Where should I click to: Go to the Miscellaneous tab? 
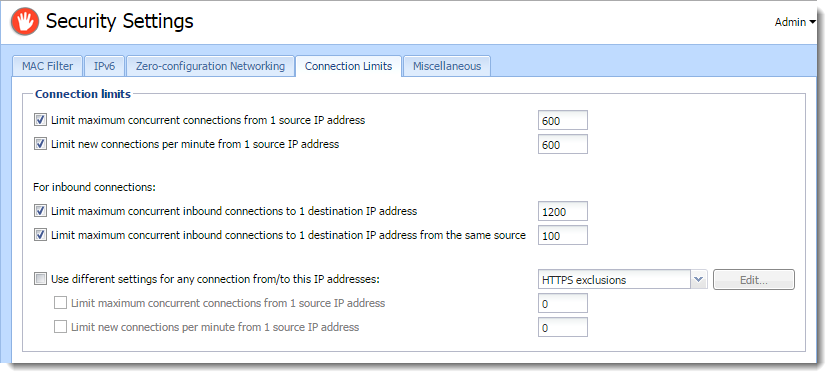(x=447, y=66)
